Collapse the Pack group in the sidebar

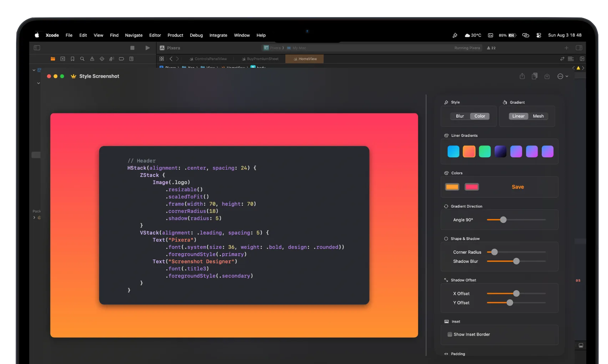(x=34, y=217)
